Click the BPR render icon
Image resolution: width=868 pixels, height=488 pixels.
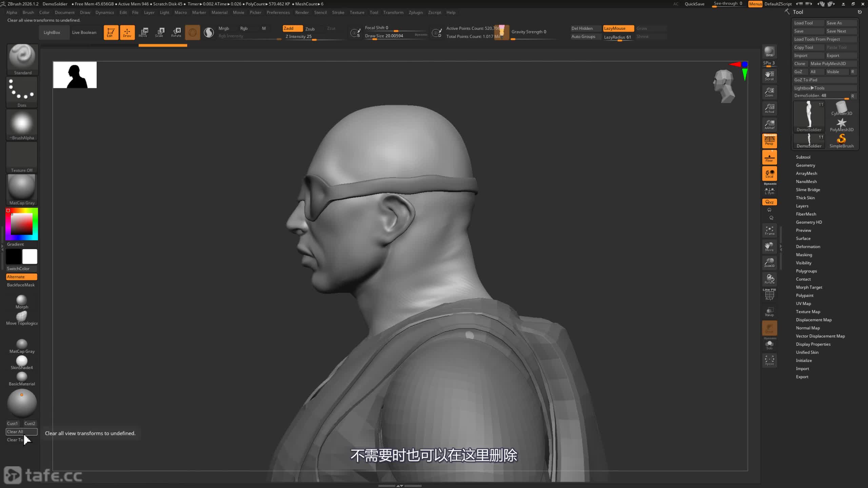tap(769, 52)
